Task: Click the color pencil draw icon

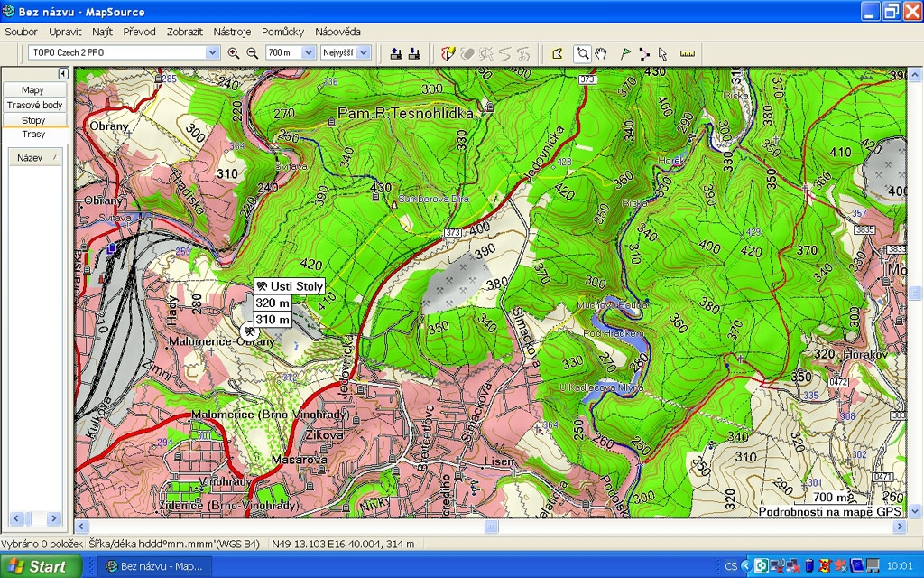Action: coord(448,53)
